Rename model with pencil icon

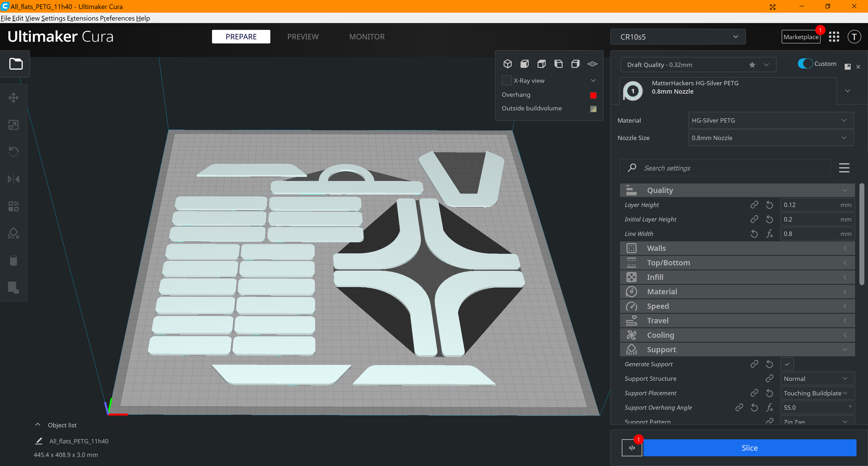pyautogui.click(x=39, y=441)
